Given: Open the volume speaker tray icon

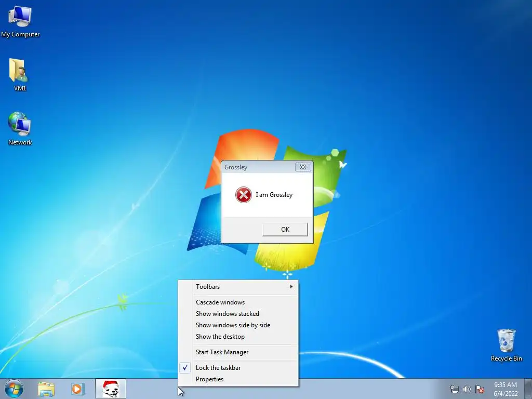Looking at the screenshot, I should pos(467,389).
